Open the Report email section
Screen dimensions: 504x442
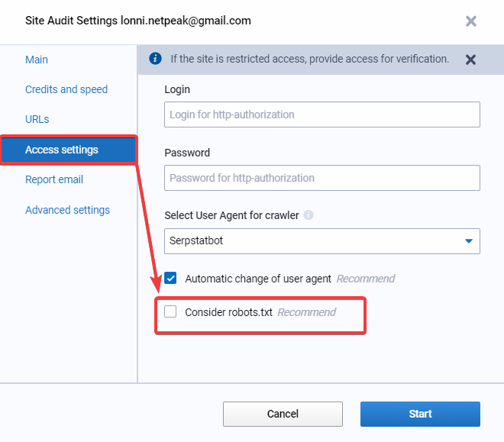tap(54, 179)
